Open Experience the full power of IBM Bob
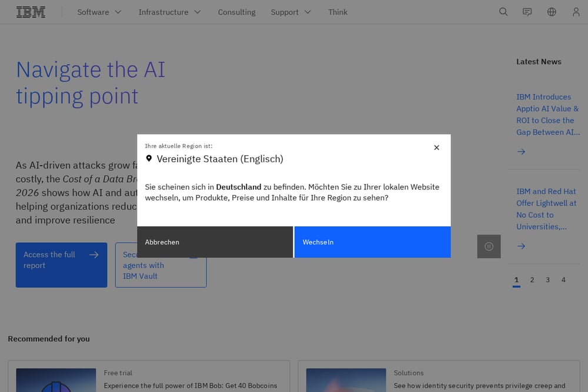 pos(191,386)
